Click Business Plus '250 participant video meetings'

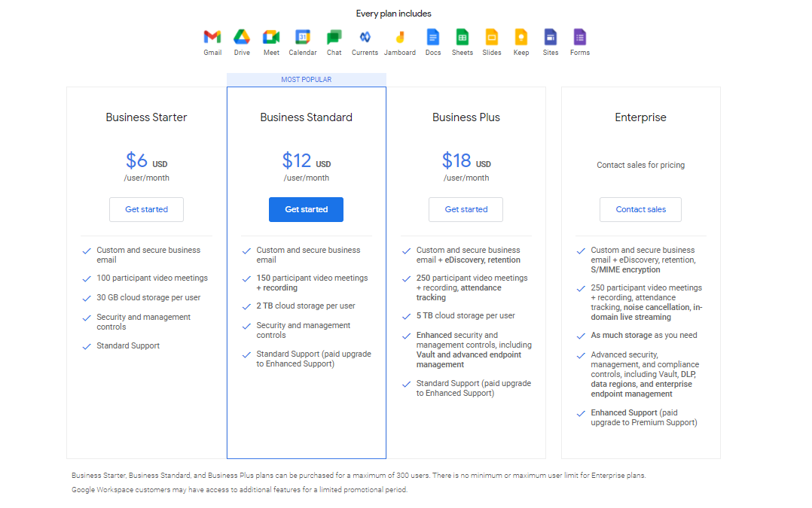[x=472, y=288]
